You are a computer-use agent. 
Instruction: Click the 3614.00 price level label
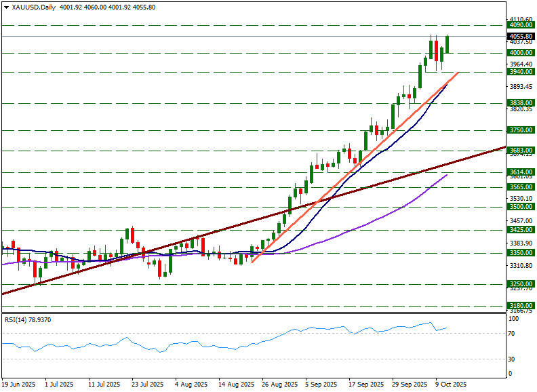[x=520, y=172]
